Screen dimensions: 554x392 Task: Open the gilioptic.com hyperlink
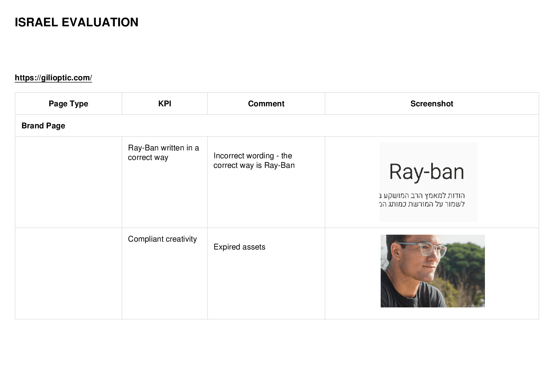53,78
